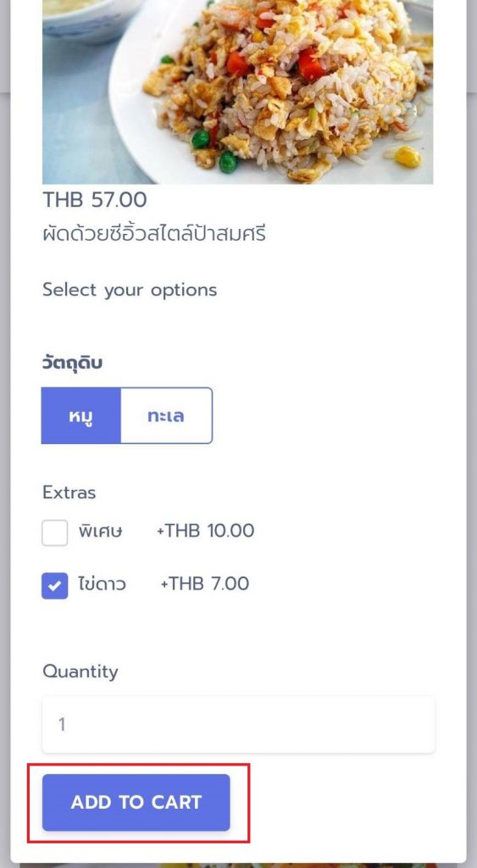Click the Quantity label

coord(80,672)
